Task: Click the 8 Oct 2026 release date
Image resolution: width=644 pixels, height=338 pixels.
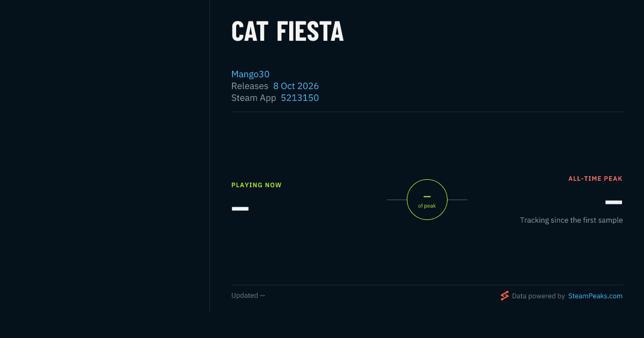Action: pyautogui.click(x=296, y=86)
